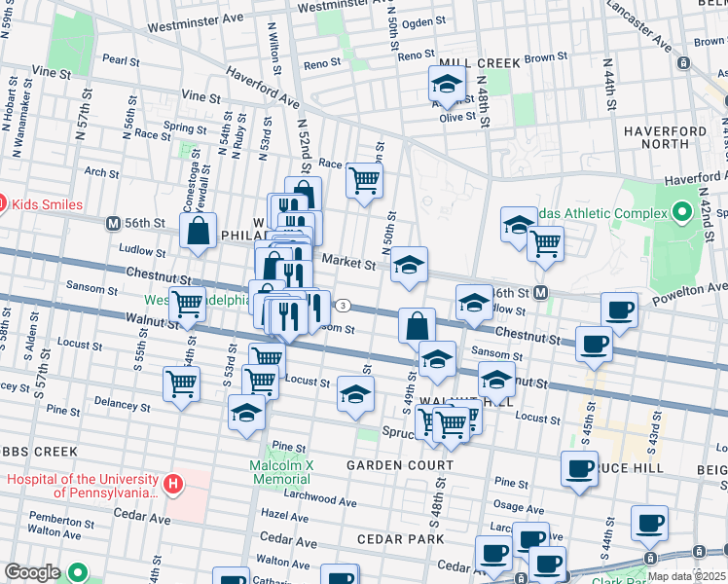The width and height of the screenshot is (728, 584).
Task: Click the MILL CREEK neighborhood label
Action: click(480, 63)
